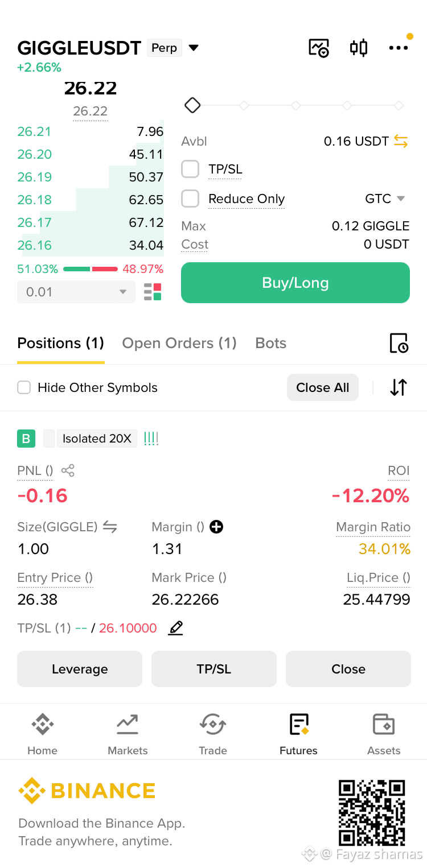427x868 pixels.
Task: Add margin with the plus icon
Action: 216,527
